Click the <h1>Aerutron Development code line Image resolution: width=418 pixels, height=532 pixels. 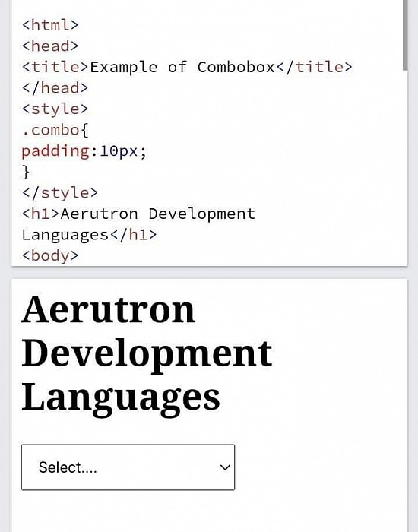[138, 214]
